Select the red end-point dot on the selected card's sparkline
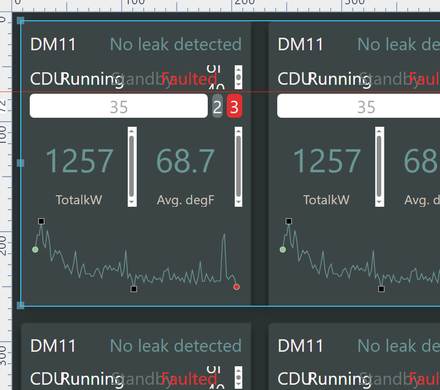Image resolution: width=440 pixels, height=390 pixels. pyautogui.click(x=236, y=287)
